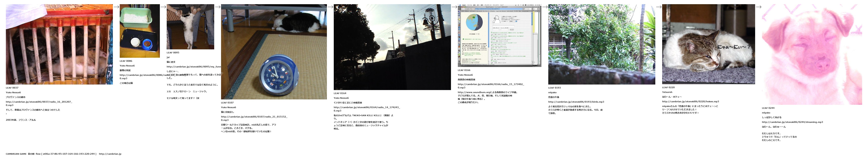The height and width of the screenshot is (158, 868).
Task: Click author jai under LEAF 0095
Action: click(x=168, y=57)
